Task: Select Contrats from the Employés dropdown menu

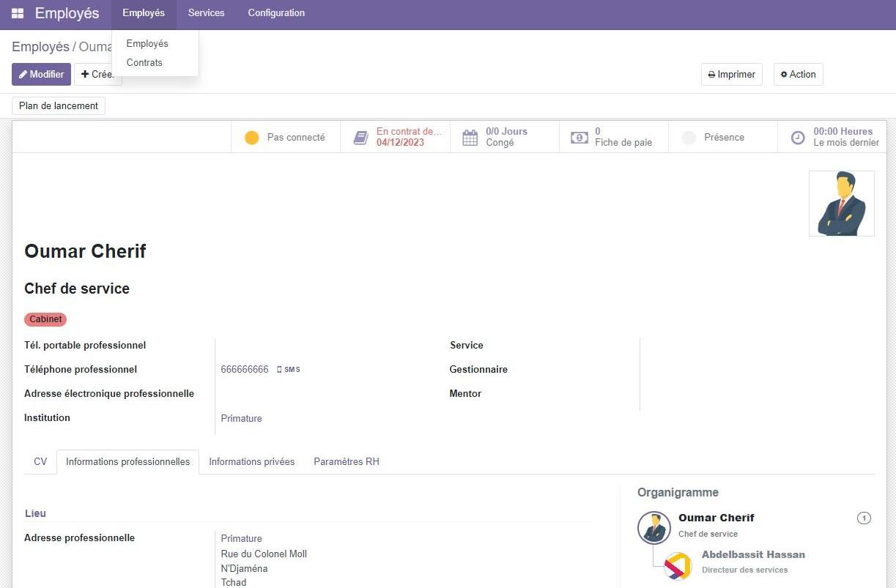Action: [144, 63]
